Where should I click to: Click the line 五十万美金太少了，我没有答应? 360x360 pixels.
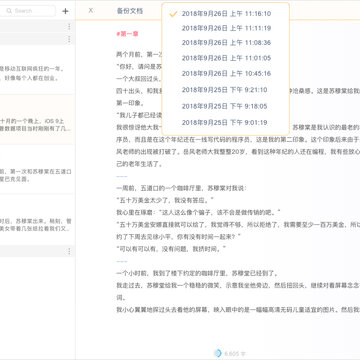pyautogui.click(x=165, y=200)
